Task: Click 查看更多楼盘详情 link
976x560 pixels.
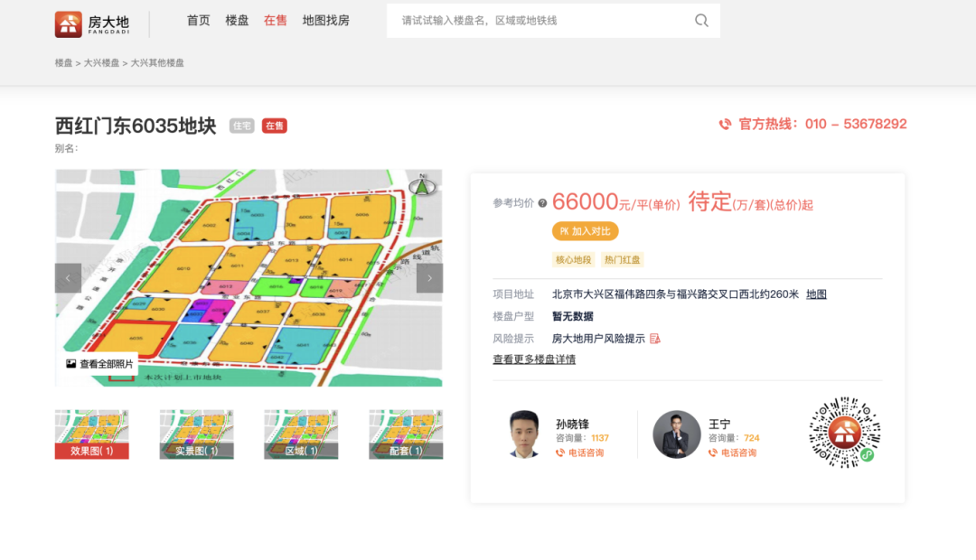Action: pos(532,359)
